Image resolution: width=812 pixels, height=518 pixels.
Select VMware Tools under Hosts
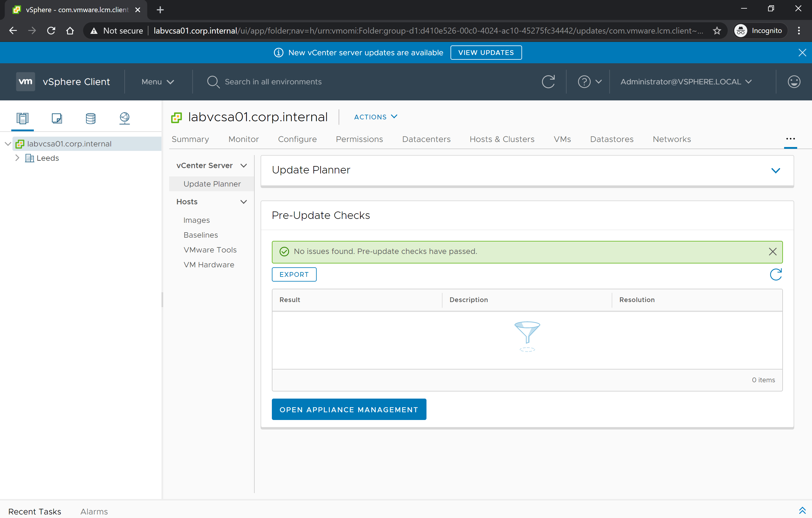click(x=210, y=250)
